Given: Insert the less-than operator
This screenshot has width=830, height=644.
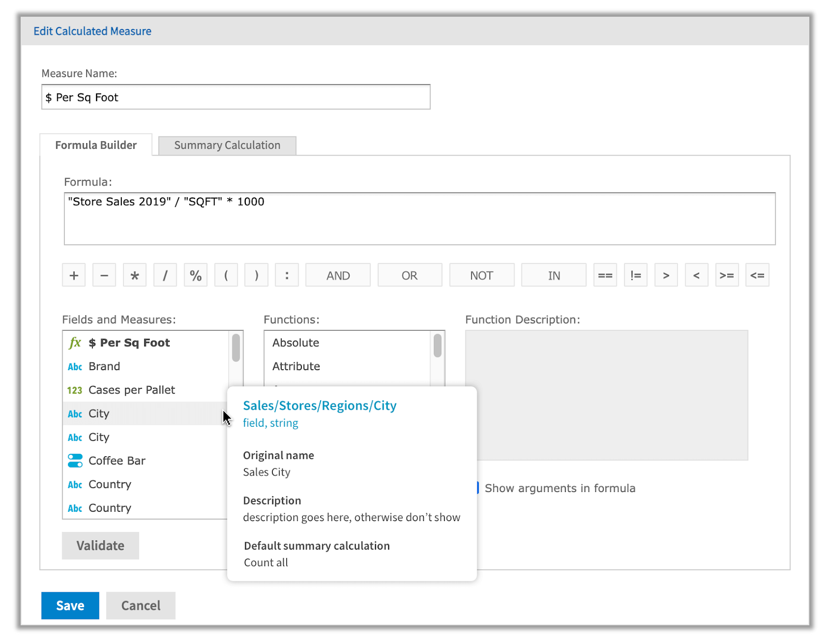Looking at the screenshot, I should click(x=697, y=275).
